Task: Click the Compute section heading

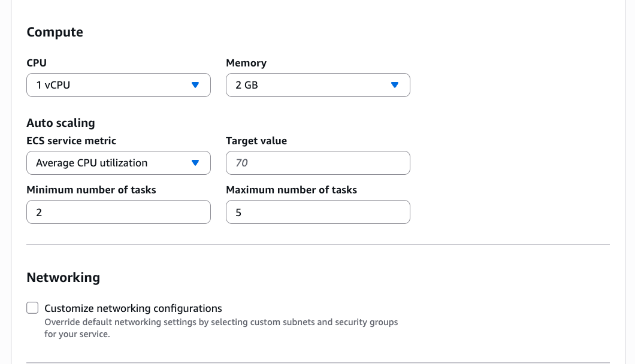Action: tap(55, 32)
